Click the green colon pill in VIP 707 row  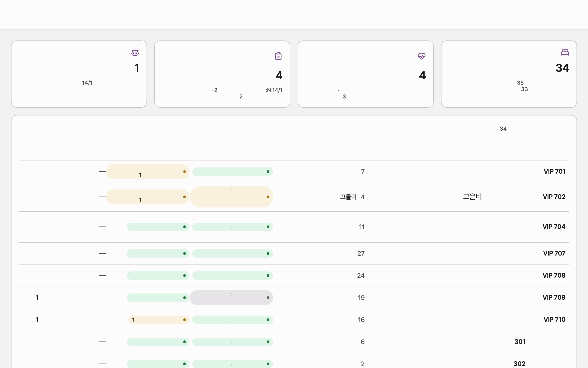coord(232,254)
